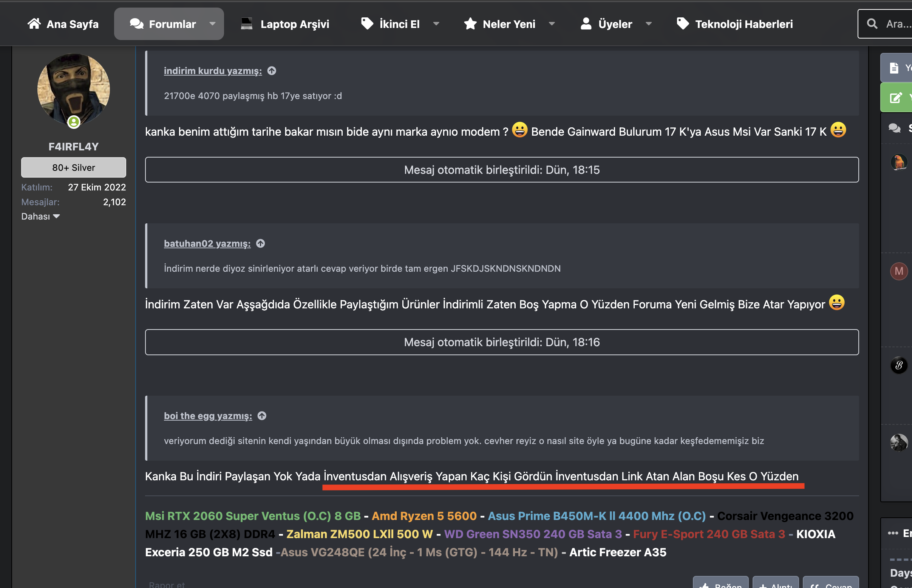Click the home icon beside Ana Sayfa

pos(34,24)
